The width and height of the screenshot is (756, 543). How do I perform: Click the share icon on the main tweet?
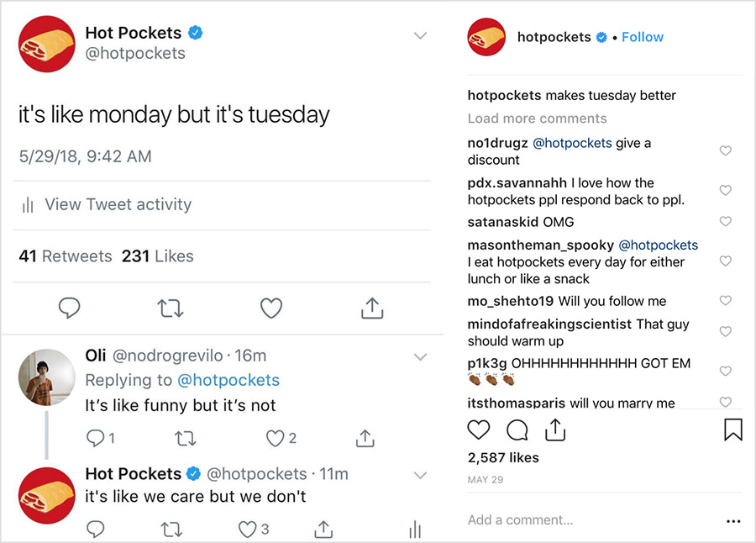[x=372, y=308]
